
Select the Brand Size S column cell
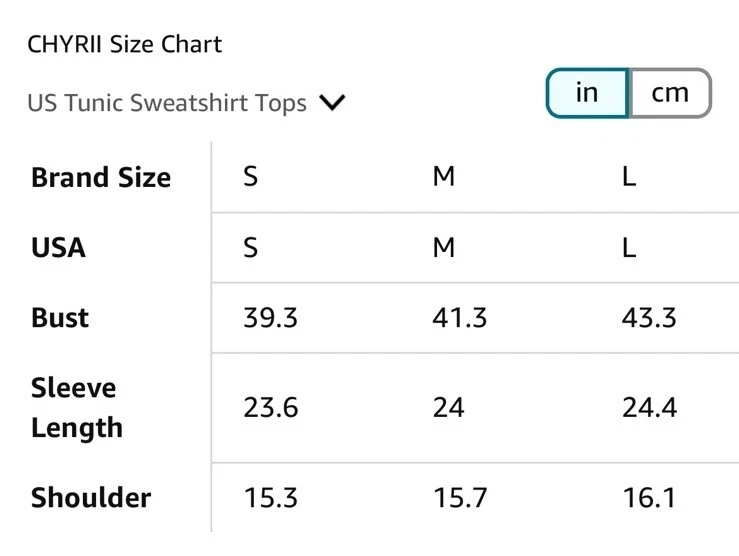point(251,178)
